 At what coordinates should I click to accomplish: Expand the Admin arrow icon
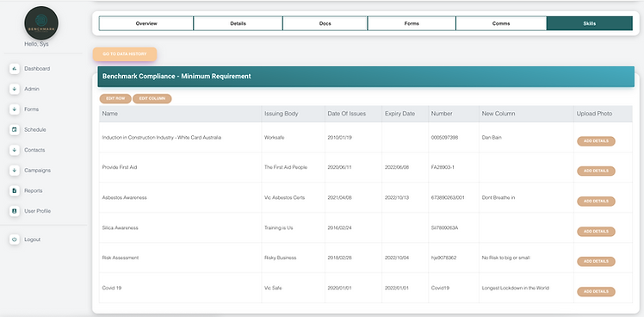pyautogui.click(x=15, y=89)
